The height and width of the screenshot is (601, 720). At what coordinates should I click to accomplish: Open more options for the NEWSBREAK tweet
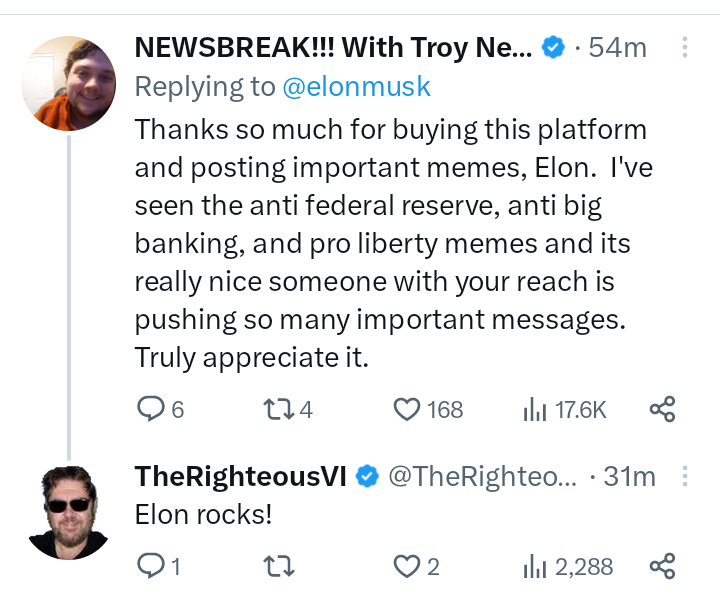(684, 47)
